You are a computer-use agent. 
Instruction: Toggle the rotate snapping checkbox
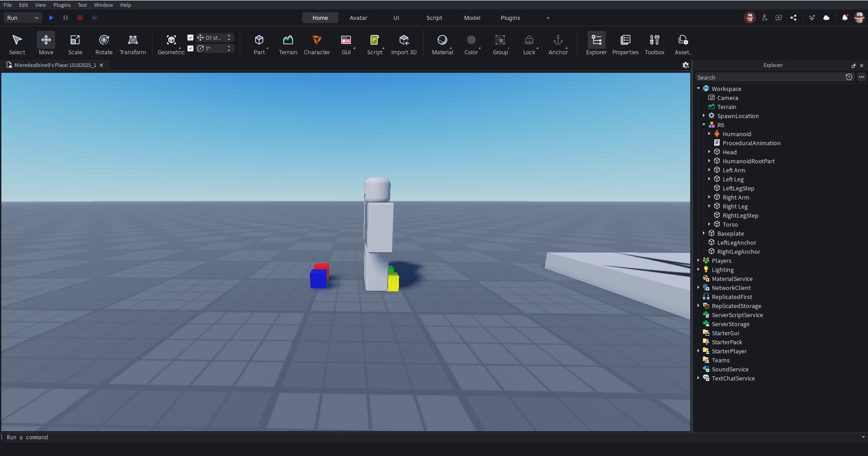[x=190, y=48]
